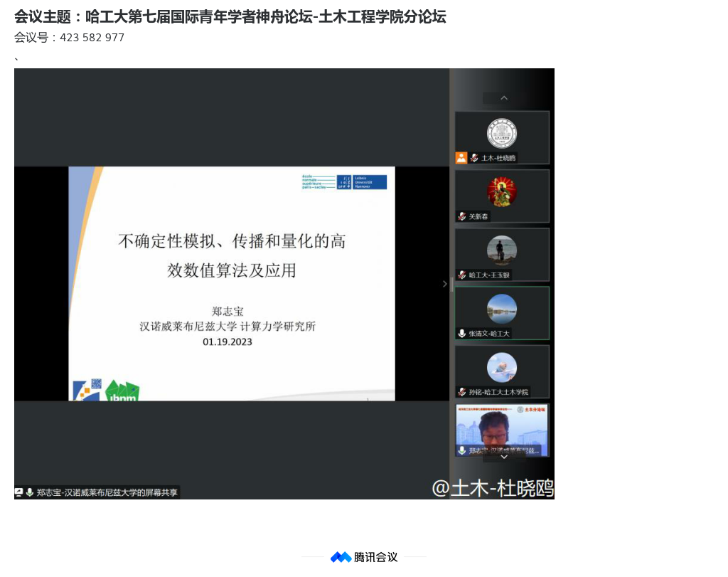Click the orange host icon beside 土木-杜晓鸥
The height and width of the screenshot is (577, 728).
(461, 158)
